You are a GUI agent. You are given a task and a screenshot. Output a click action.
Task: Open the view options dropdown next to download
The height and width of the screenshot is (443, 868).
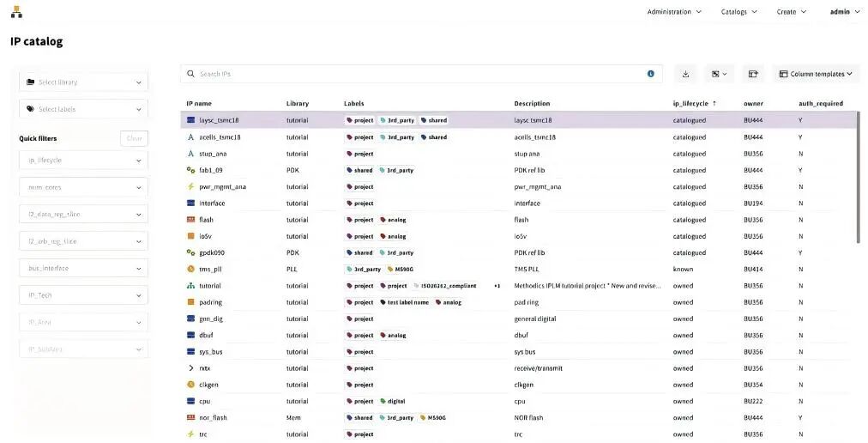pyautogui.click(x=719, y=74)
